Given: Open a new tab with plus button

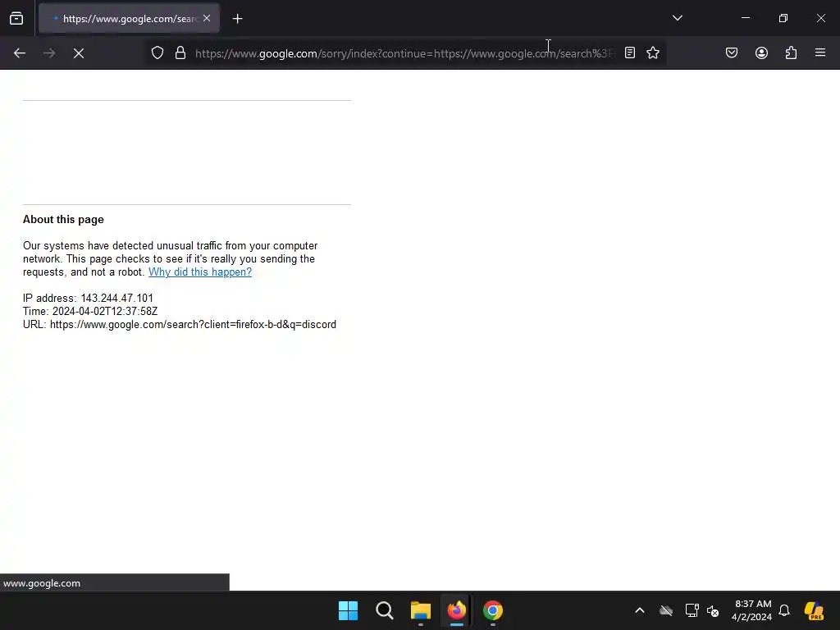Looking at the screenshot, I should (237, 19).
